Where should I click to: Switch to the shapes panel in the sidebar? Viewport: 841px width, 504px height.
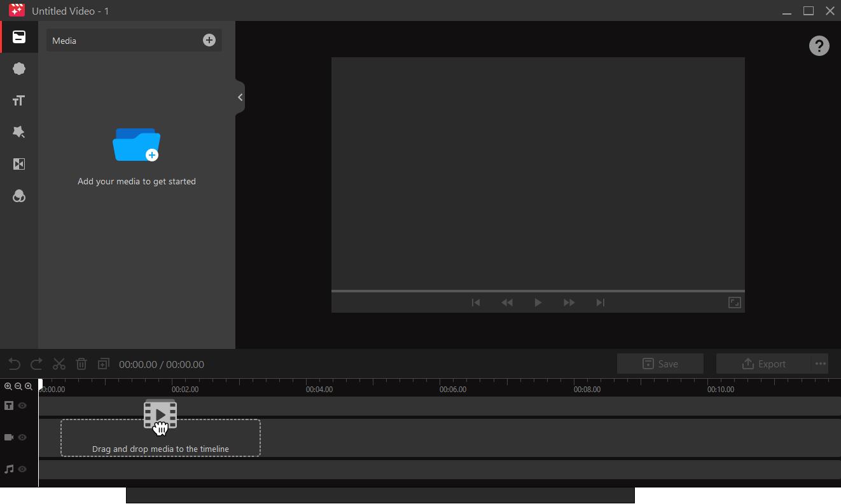click(x=19, y=69)
